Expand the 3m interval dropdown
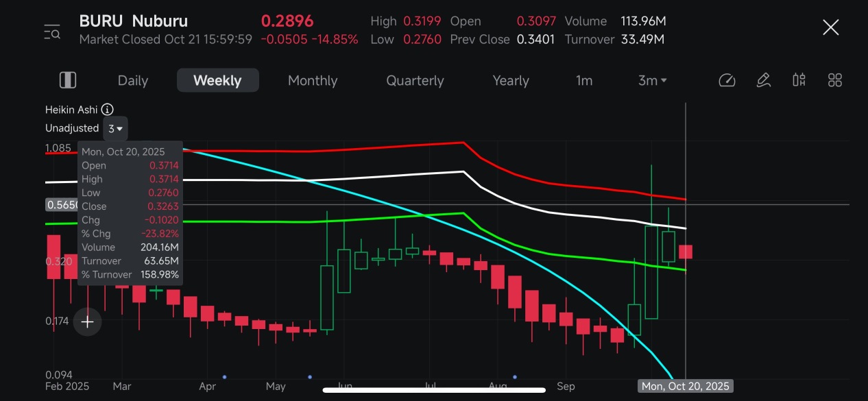Image resolution: width=868 pixels, height=401 pixels. [x=652, y=80]
